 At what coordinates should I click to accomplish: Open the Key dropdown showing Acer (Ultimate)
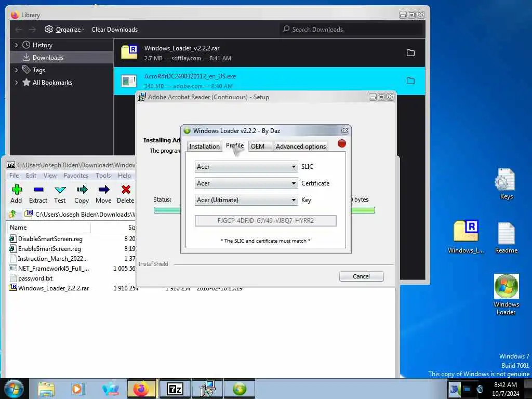(246, 200)
